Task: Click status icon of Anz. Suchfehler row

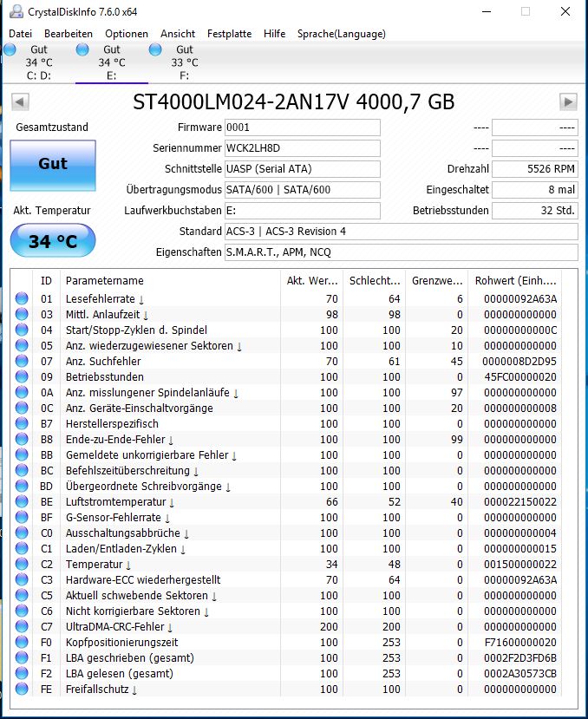Action: (22, 361)
